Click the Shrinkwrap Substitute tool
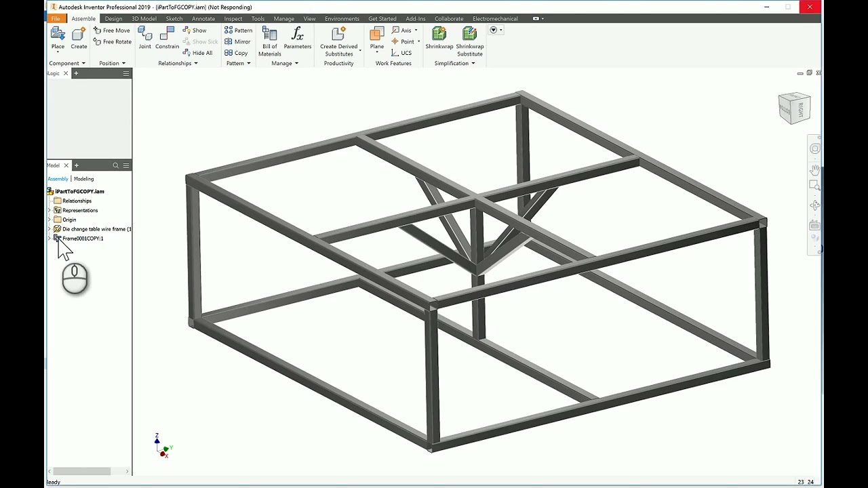This screenshot has width=868, height=488. (x=469, y=41)
